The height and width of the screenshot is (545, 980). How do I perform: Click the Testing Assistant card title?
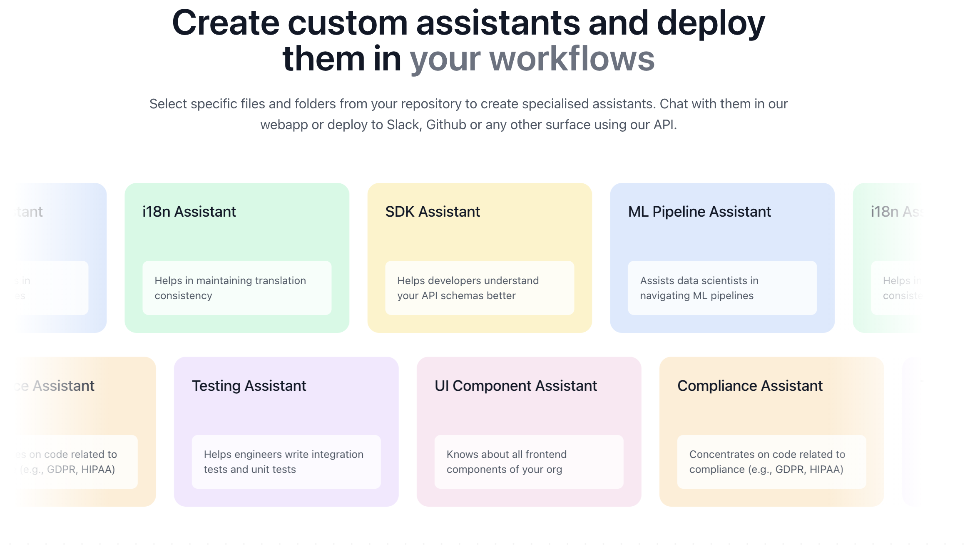tap(249, 386)
